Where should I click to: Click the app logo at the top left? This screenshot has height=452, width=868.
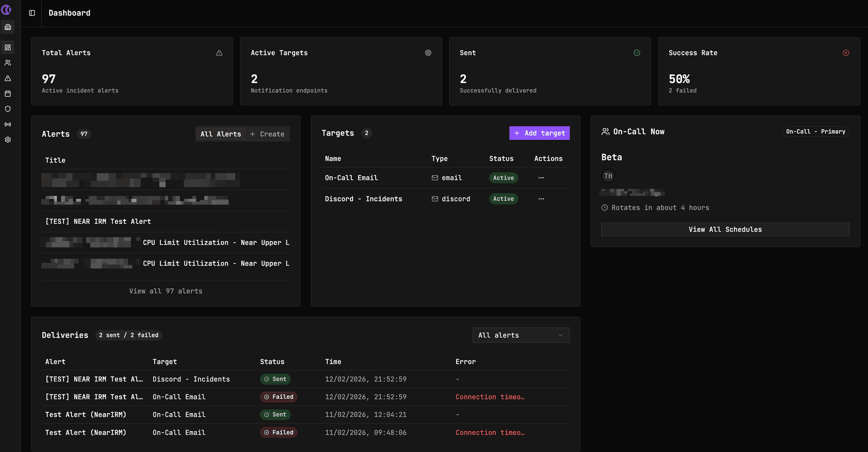[x=6, y=10]
